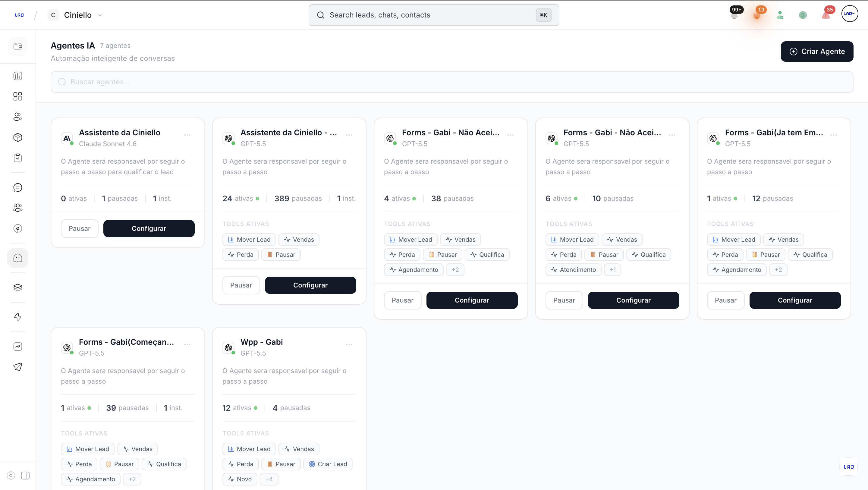The image size is (868, 490).
Task: Open the red alert icon with 35 badge
Action: [x=826, y=14]
